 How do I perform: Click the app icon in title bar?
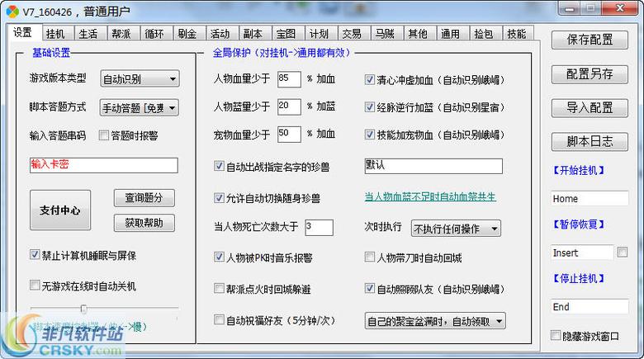point(12,12)
